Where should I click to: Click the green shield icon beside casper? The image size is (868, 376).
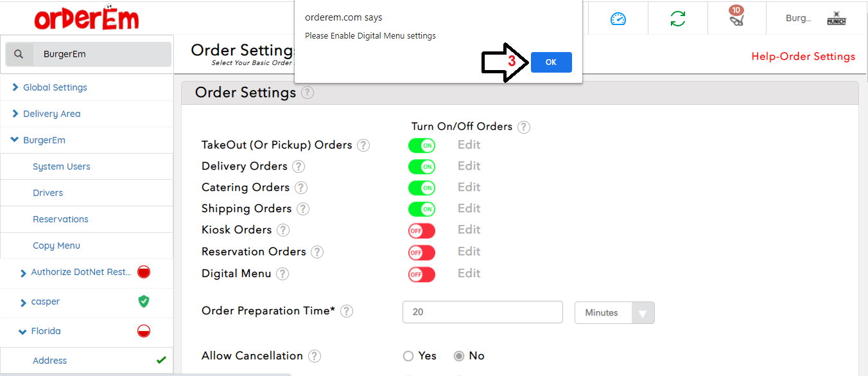pos(144,301)
